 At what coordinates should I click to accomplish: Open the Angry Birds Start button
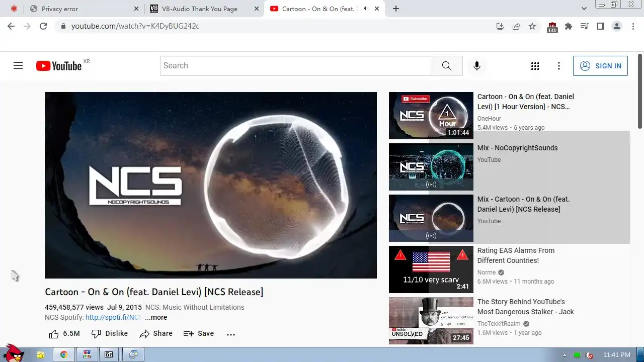(x=14, y=353)
